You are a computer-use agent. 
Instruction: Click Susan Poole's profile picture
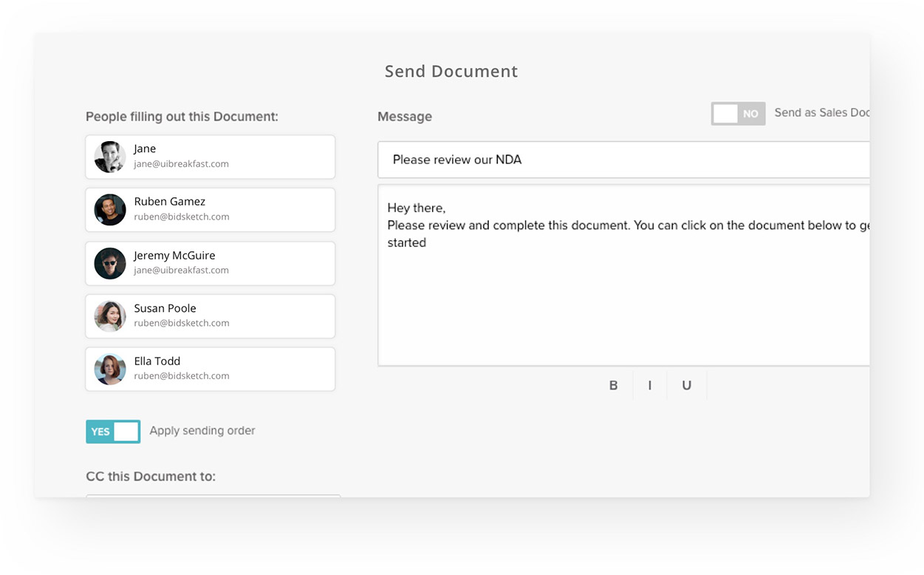coord(109,316)
